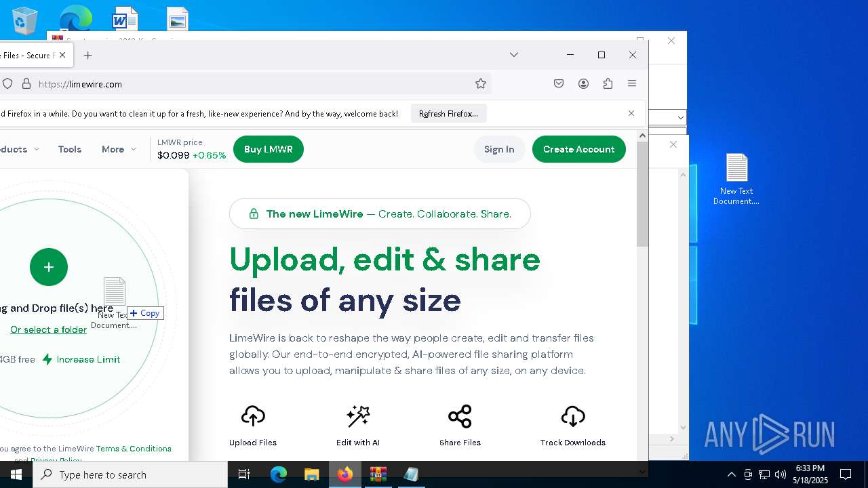Click the LMWR price value $0.099
The height and width of the screenshot is (488, 868).
click(174, 155)
